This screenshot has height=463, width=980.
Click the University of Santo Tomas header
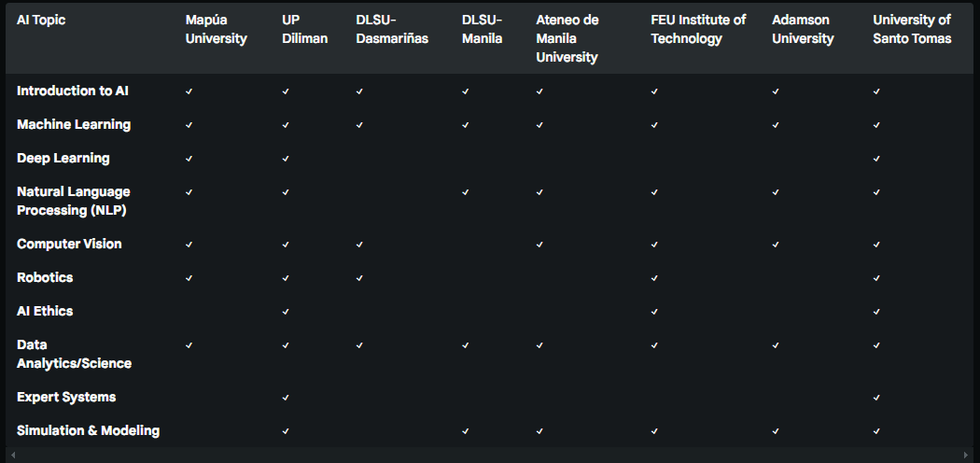click(x=912, y=29)
